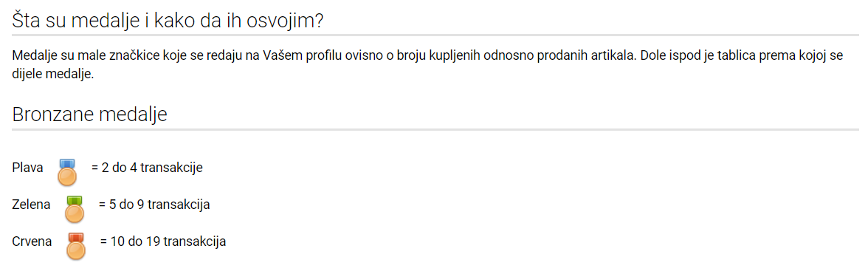Click the words "Vašem profilu" in the paragraph
The image size is (868, 271).
[294, 57]
